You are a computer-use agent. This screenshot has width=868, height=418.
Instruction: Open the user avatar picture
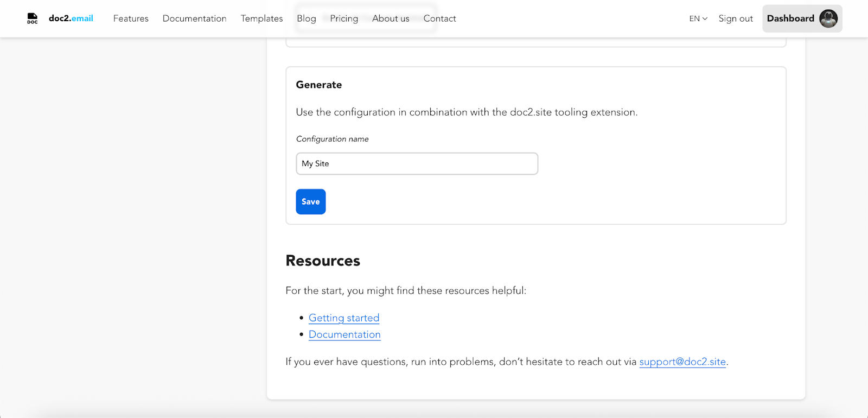coord(828,18)
